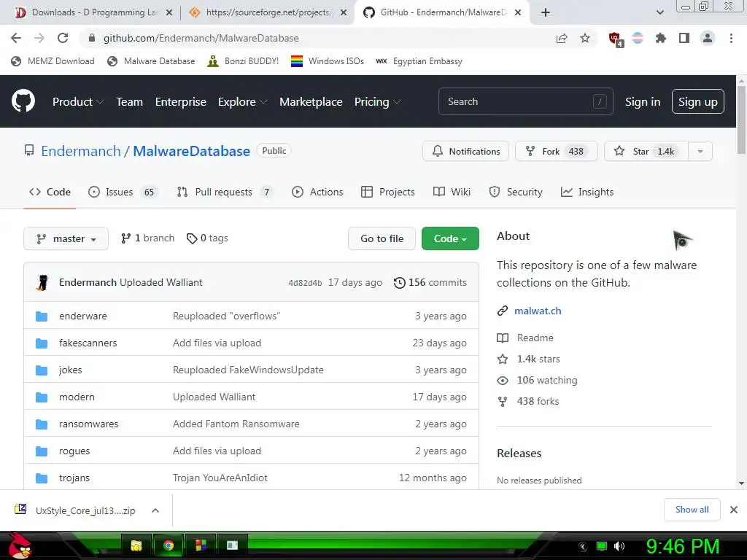Open the Projects tab
The height and width of the screenshot is (560, 747).
[388, 192]
